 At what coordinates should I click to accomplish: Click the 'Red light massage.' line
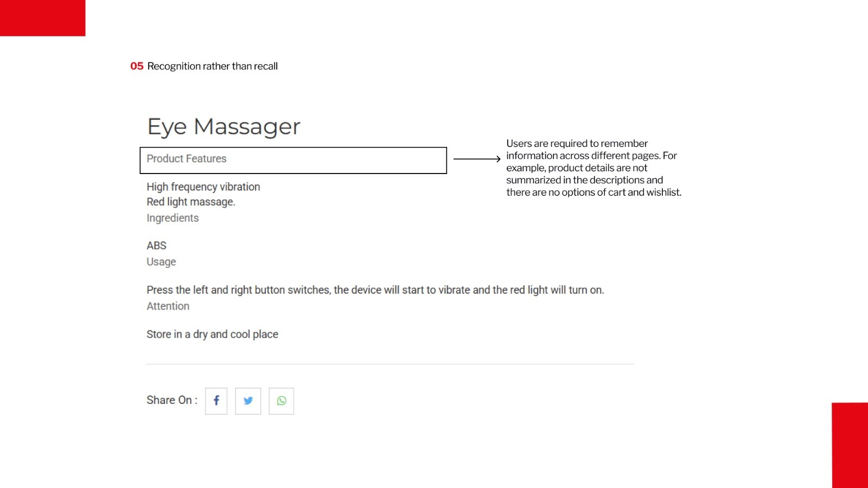tap(191, 202)
